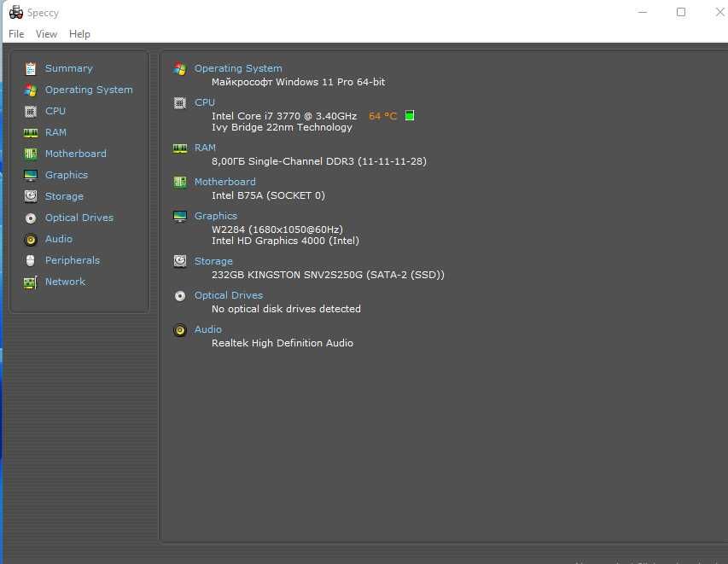Viewport: 728px width, 564px height.
Task: Click the Peripherals mouse icon in sidebar
Action: coord(31,261)
